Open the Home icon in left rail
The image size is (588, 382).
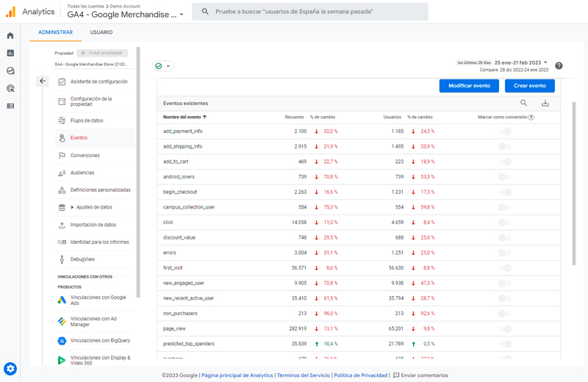click(x=10, y=35)
